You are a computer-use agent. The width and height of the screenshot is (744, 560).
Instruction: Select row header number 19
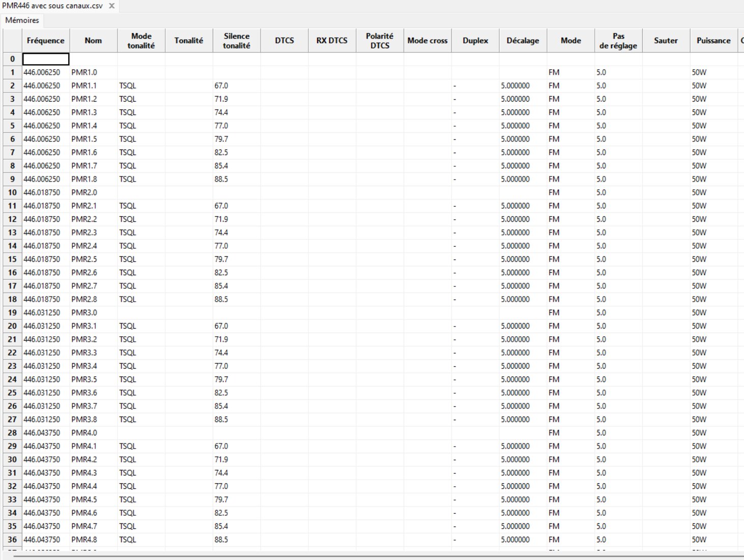pyautogui.click(x=12, y=313)
